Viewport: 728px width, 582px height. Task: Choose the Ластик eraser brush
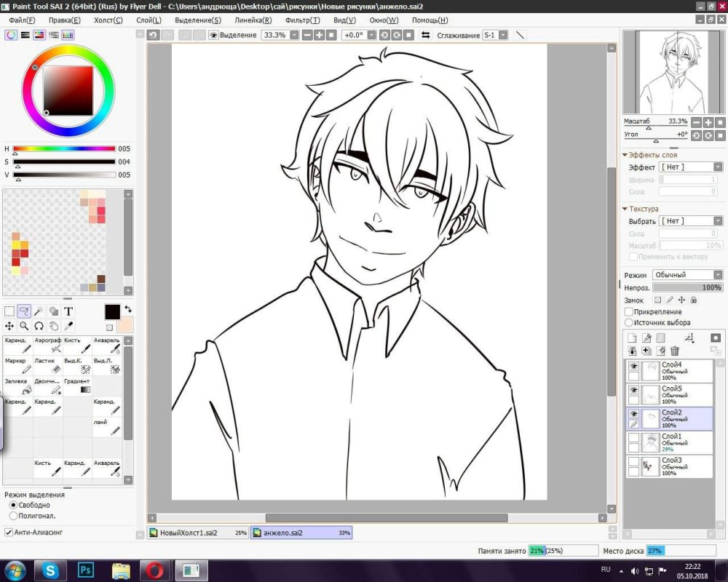click(47, 365)
